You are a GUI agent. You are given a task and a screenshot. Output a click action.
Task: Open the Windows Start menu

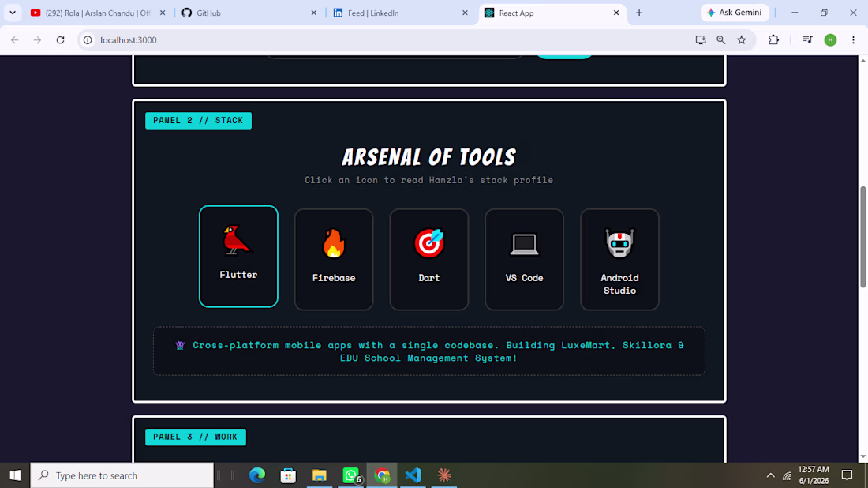coord(15,475)
